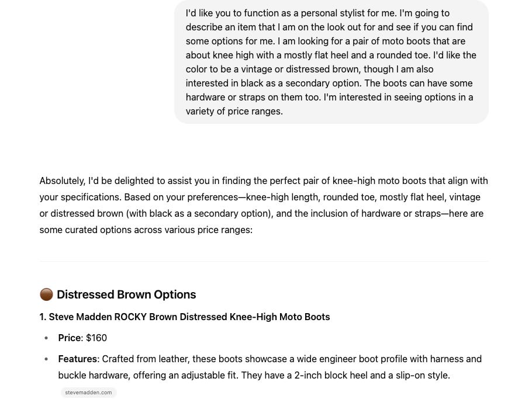532x399 pixels.
Task: Click the $160 price value
Action: [x=96, y=338]
